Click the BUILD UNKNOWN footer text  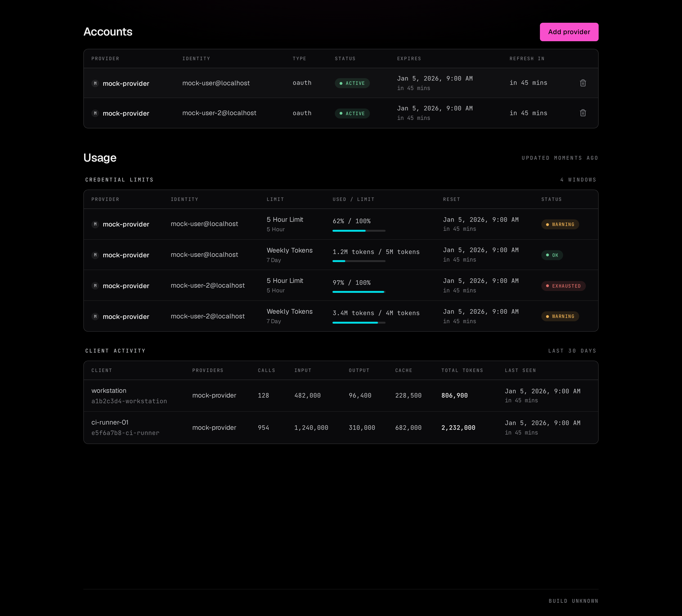pos(573,601)
